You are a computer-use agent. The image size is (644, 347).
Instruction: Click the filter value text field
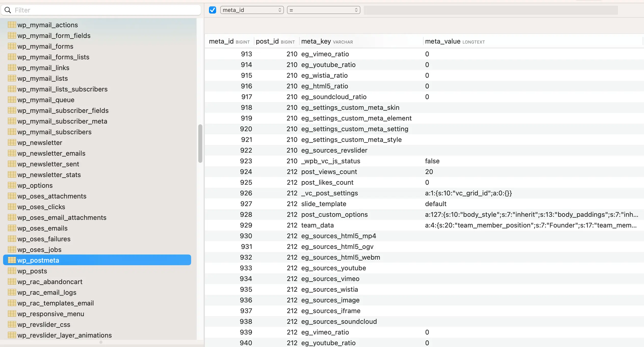490,10
